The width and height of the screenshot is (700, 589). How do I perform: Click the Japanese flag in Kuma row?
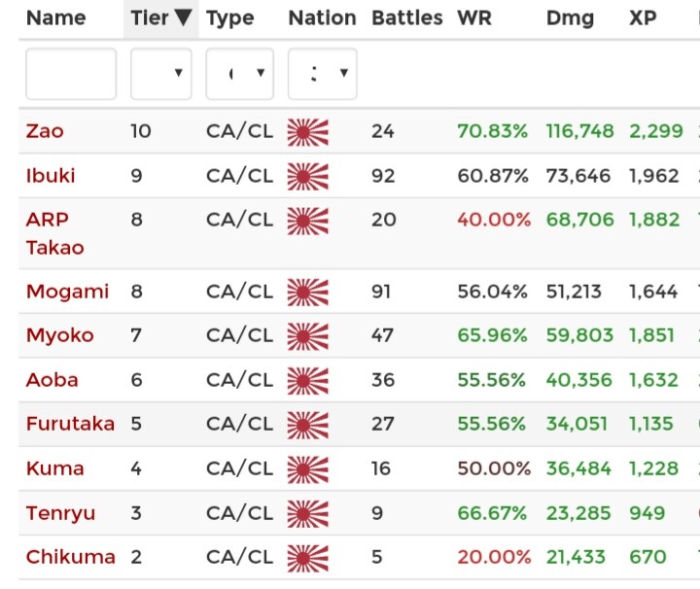[x=308, y=468]
